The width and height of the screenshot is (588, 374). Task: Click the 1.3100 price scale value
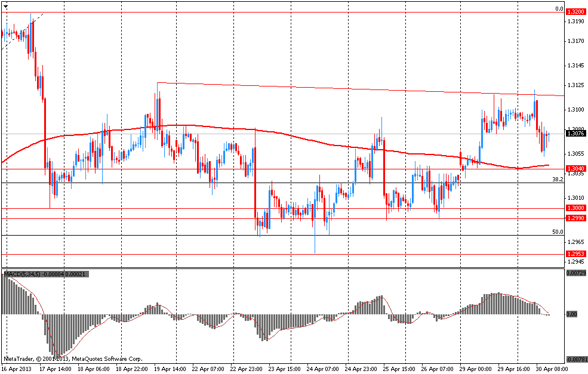point(576,110)
